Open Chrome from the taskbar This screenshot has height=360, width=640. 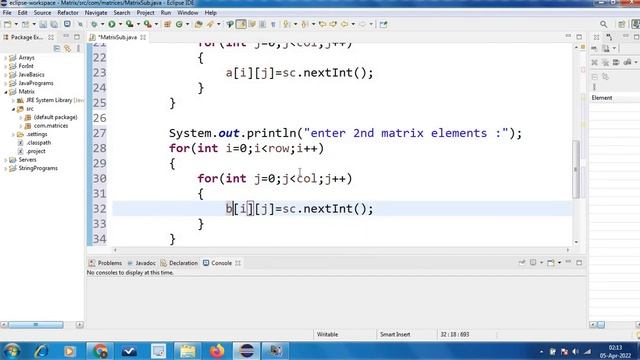100,351
